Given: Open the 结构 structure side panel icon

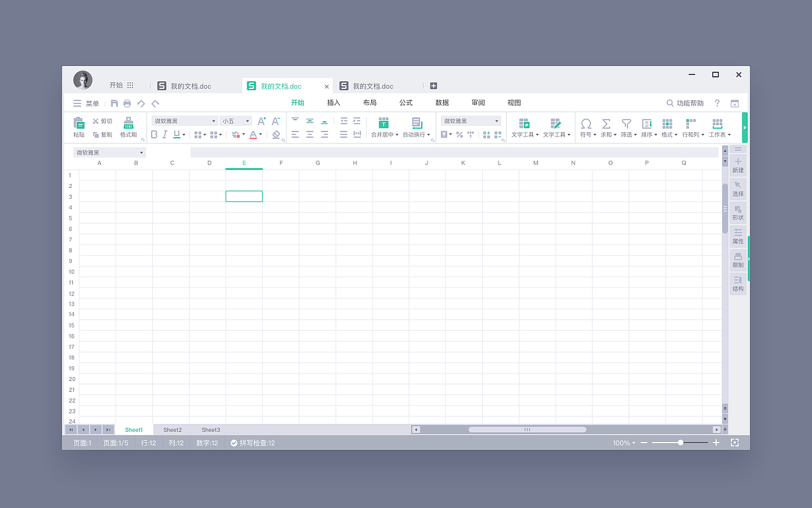Looking at the screenshot, I should point(738,280).
